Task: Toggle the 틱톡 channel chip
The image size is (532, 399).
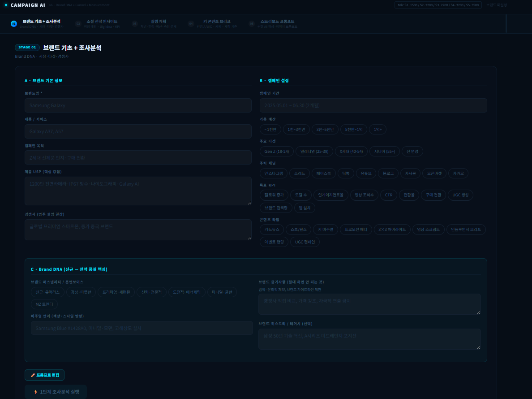Action: coord(346,173)
